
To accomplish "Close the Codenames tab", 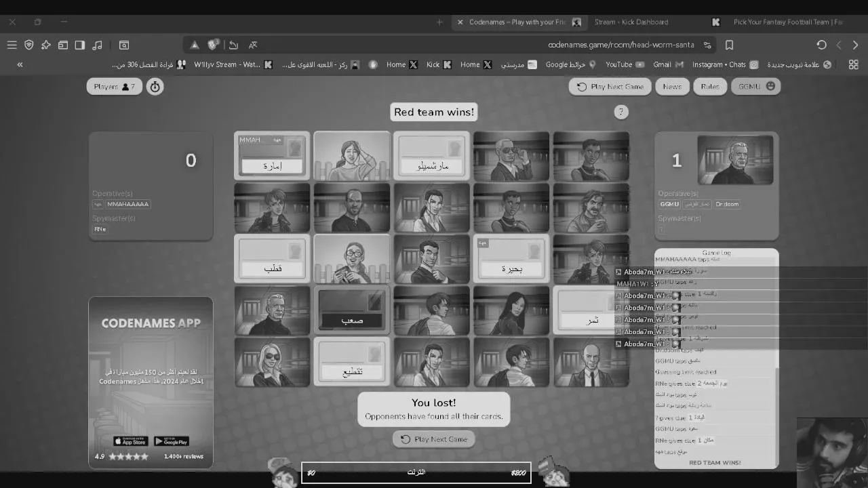I will point(460,22).
